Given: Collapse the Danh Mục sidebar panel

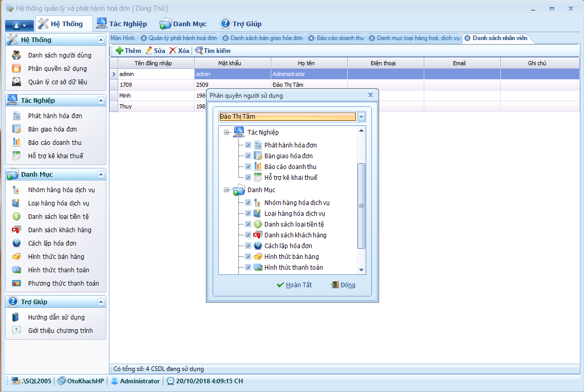Looking at the screenshot, I should [101, 175].
